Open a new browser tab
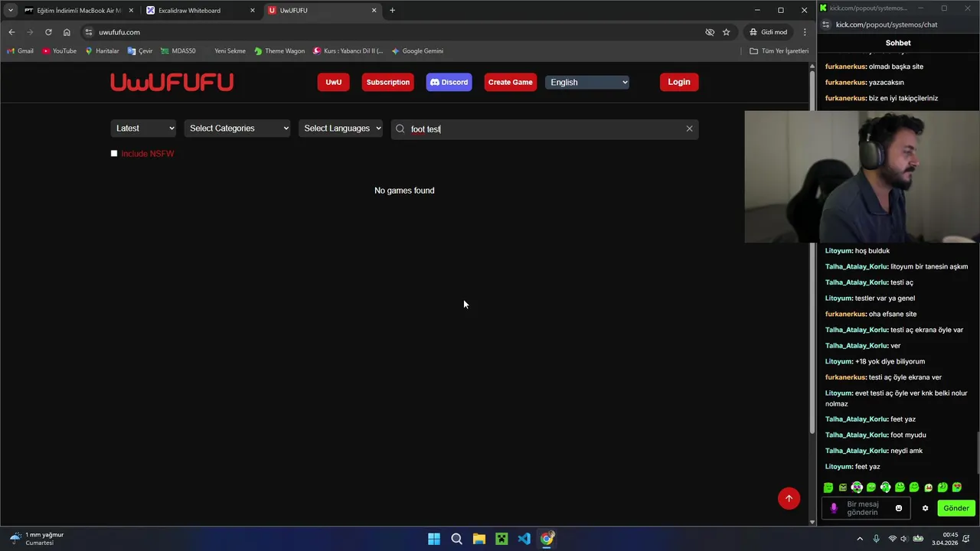 (392, 10)
